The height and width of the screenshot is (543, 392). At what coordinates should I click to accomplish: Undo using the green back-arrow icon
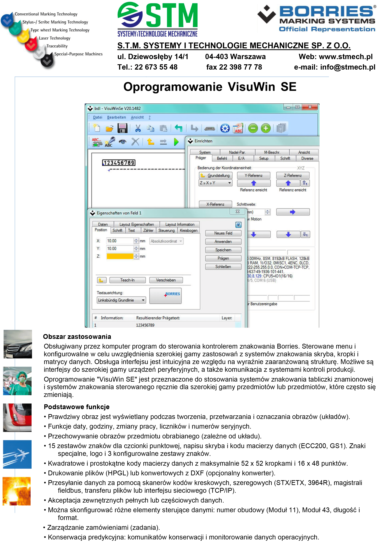[179, 128]
